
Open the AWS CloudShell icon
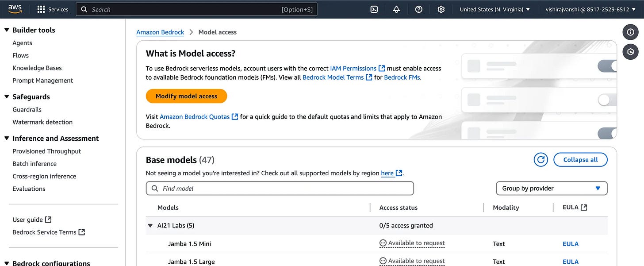[x=374, y=9]
